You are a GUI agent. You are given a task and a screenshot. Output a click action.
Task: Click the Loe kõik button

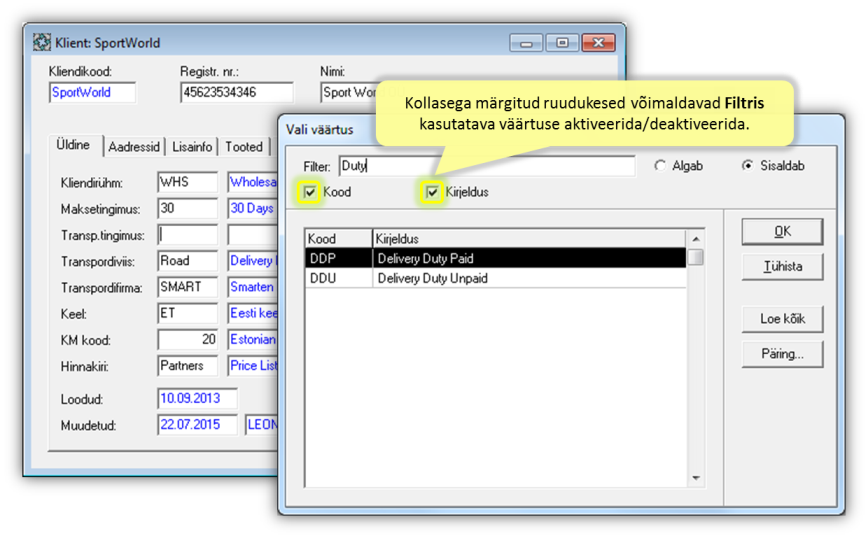(782, 319)
